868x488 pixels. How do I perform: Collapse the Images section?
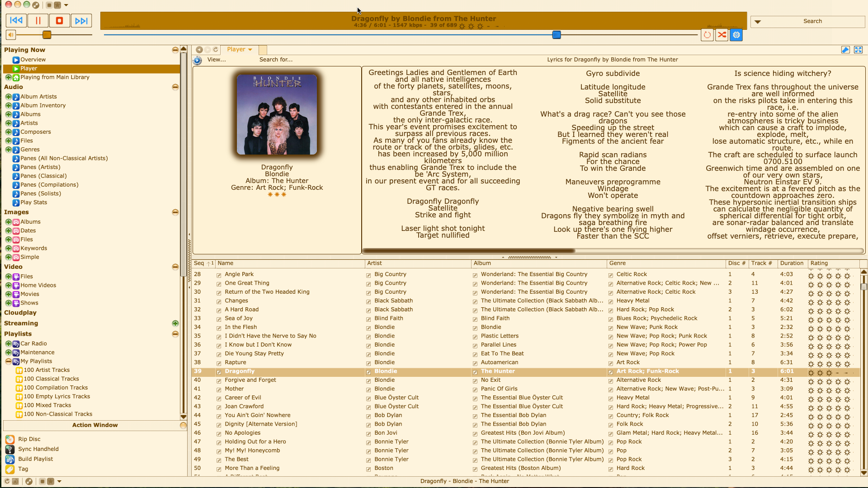175,212
